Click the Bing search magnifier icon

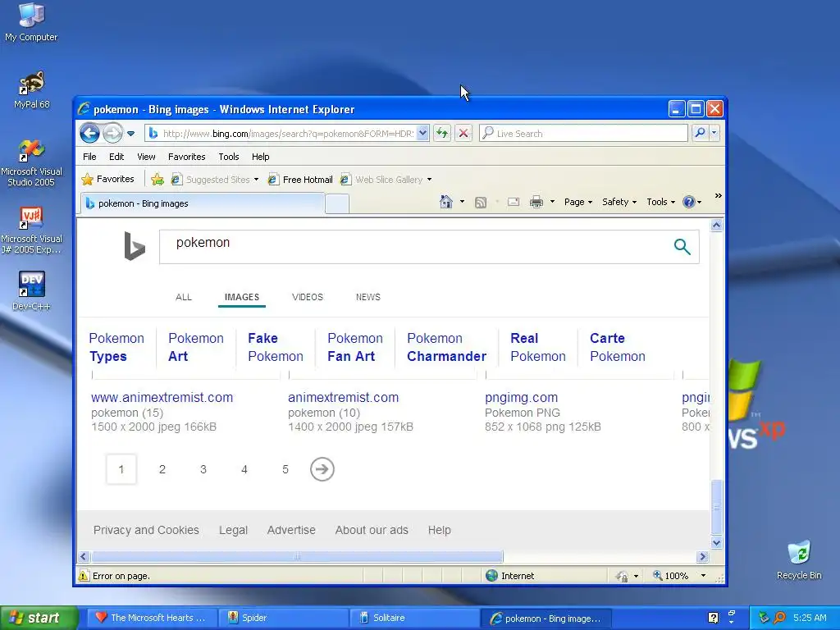(682, 246)
